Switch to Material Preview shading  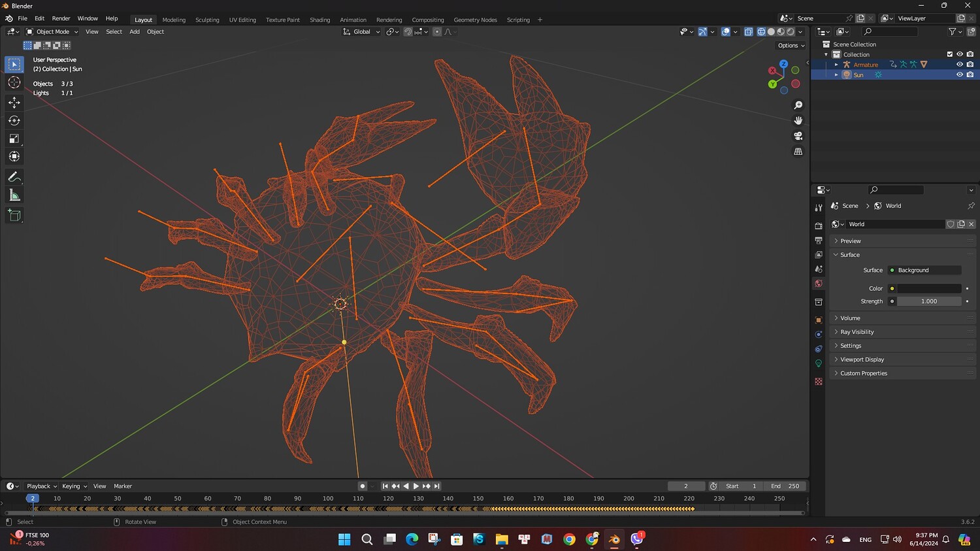[781, 31]
